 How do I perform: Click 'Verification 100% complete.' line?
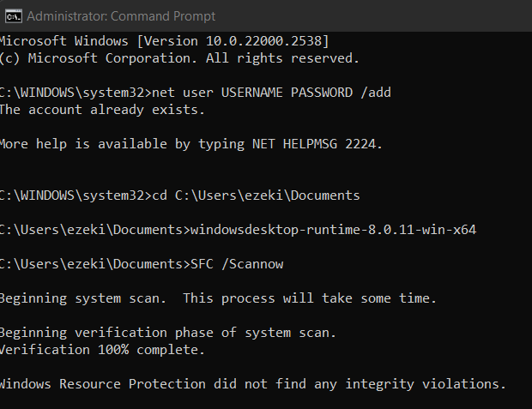102,350
